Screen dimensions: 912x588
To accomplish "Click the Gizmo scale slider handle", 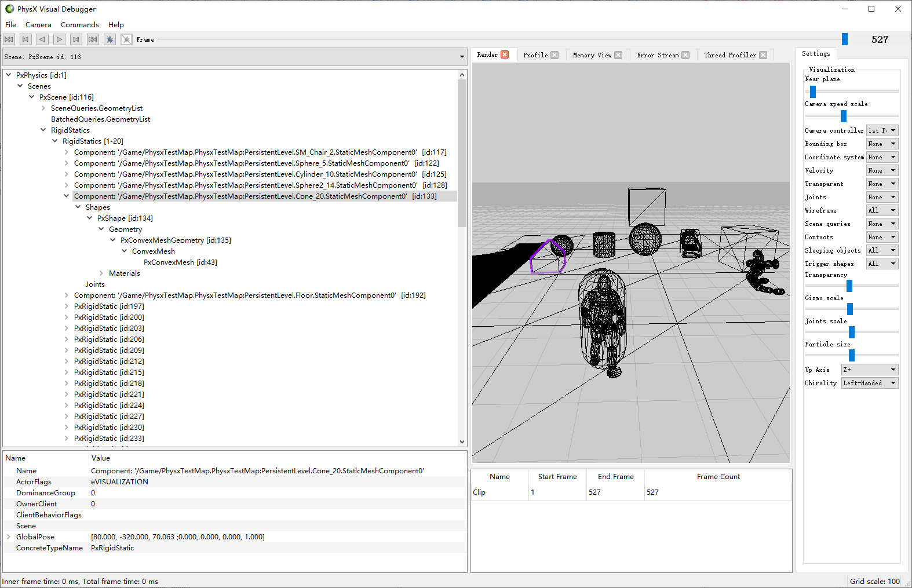I will [x=850, y=309].
